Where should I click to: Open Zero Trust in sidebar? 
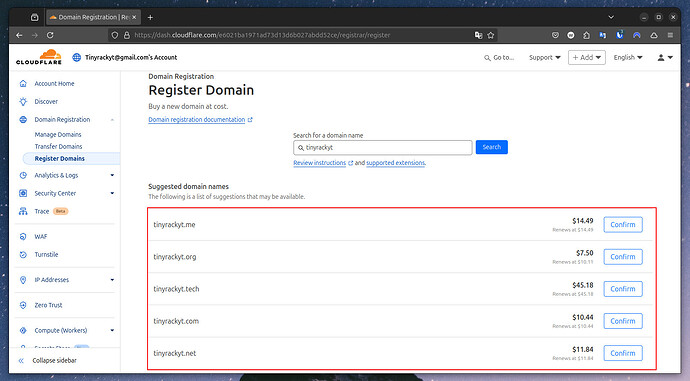coord(48,305)
